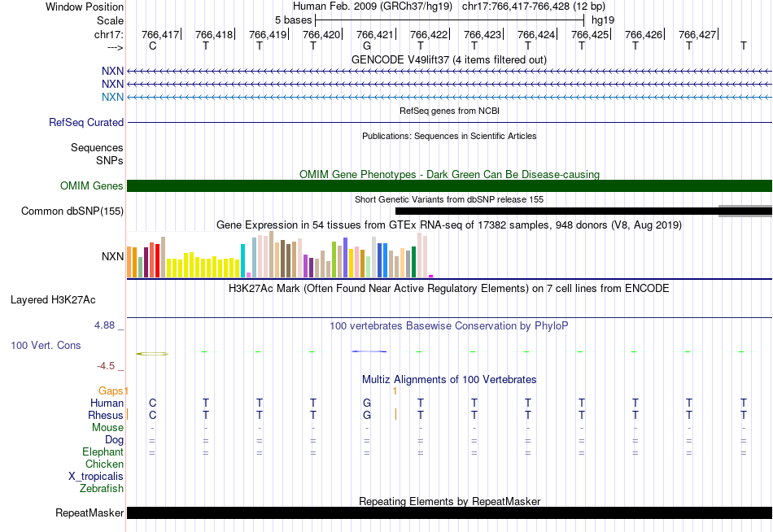
Task: Open the GENCODE V49lift37 track title
Action: coord(449,59)
